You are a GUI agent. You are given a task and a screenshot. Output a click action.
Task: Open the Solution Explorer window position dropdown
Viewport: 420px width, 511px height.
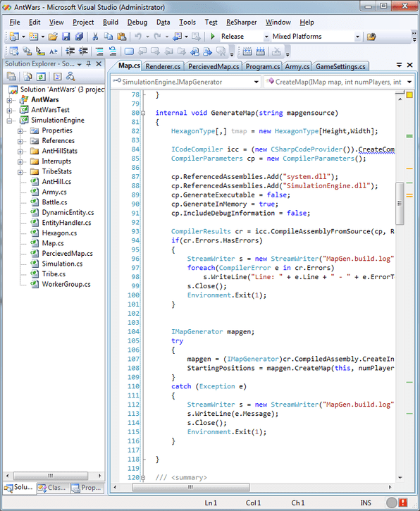[79, 64]
